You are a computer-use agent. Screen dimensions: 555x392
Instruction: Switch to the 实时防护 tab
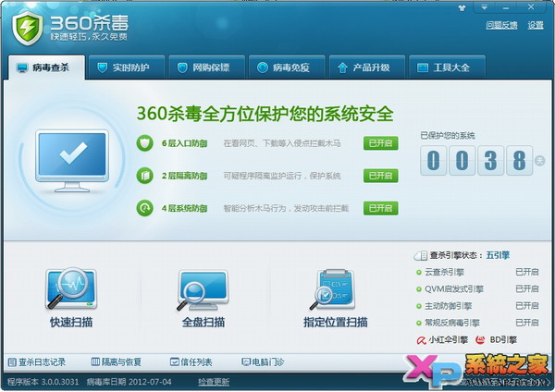[x=128, y=67]
